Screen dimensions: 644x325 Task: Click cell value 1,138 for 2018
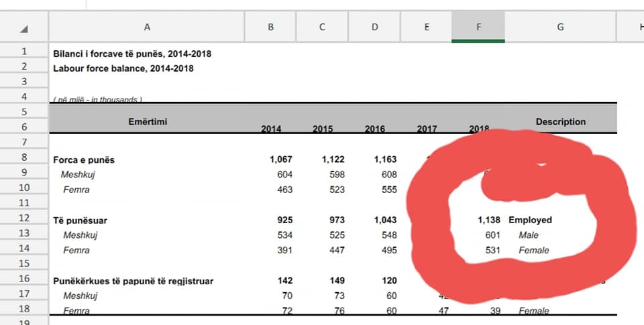pos(489,220)
